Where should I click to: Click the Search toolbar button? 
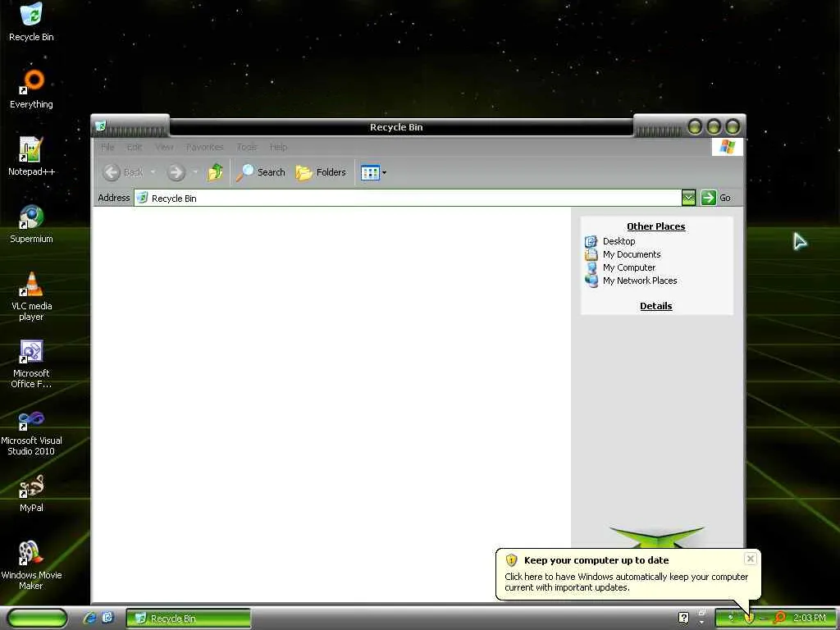[x=261, y=172]
